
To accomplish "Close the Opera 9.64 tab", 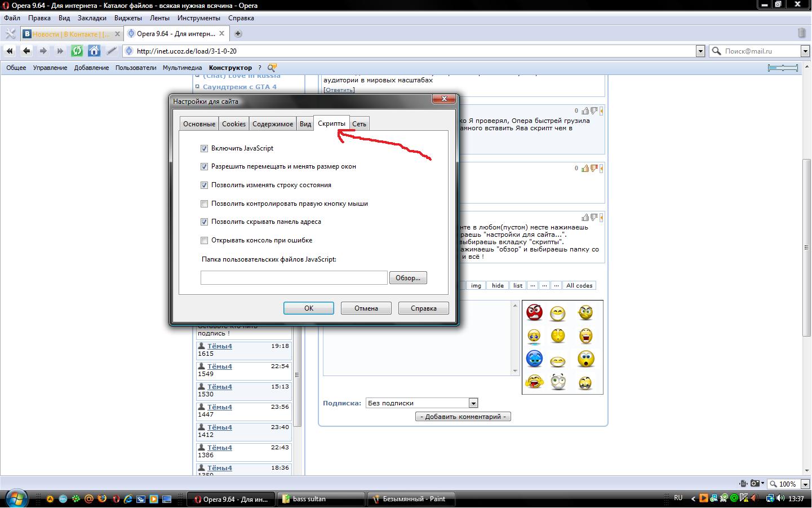I will [222, 33].
